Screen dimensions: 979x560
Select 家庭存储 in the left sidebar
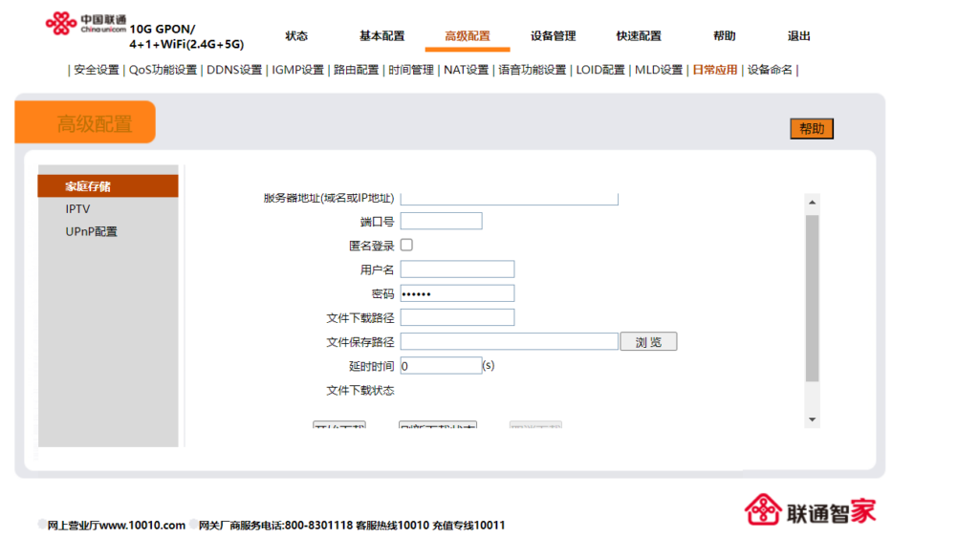tap(88, 186)
